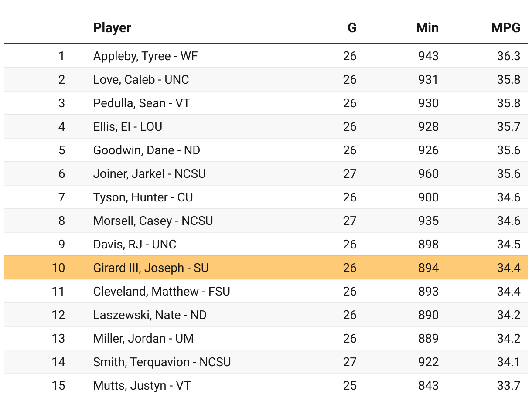Click Morsell, Casey - NCSU name
This screenshot has height=401, width=532.
tap(153, 221)
